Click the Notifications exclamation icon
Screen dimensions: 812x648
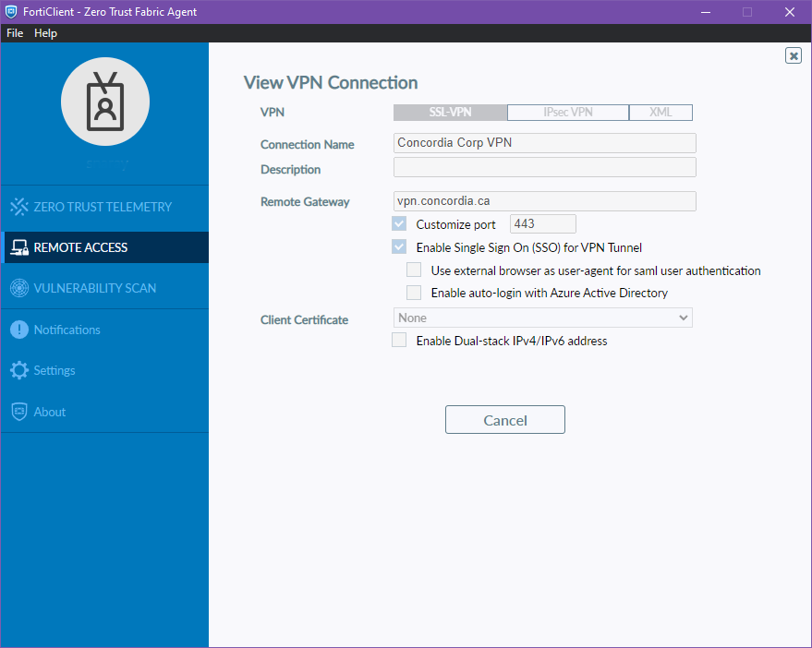point(19,330)
